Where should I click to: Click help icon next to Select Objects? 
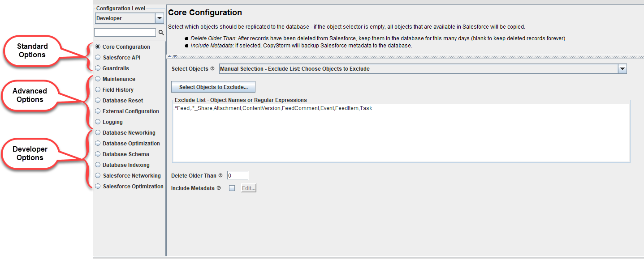coord(212,69)
